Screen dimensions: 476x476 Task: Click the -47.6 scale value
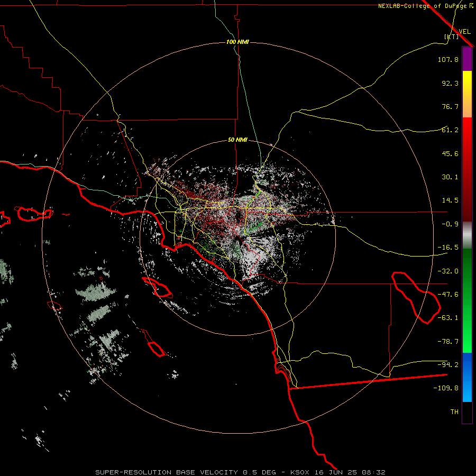coord(448,295)
